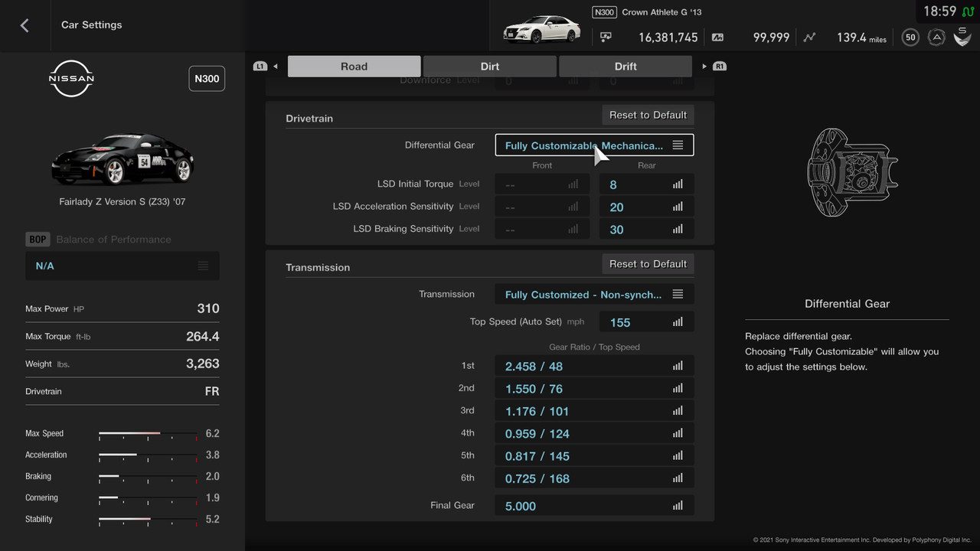Screen dimensions: 980x551
Task: Click the Nissan logo
Action: 71,79
